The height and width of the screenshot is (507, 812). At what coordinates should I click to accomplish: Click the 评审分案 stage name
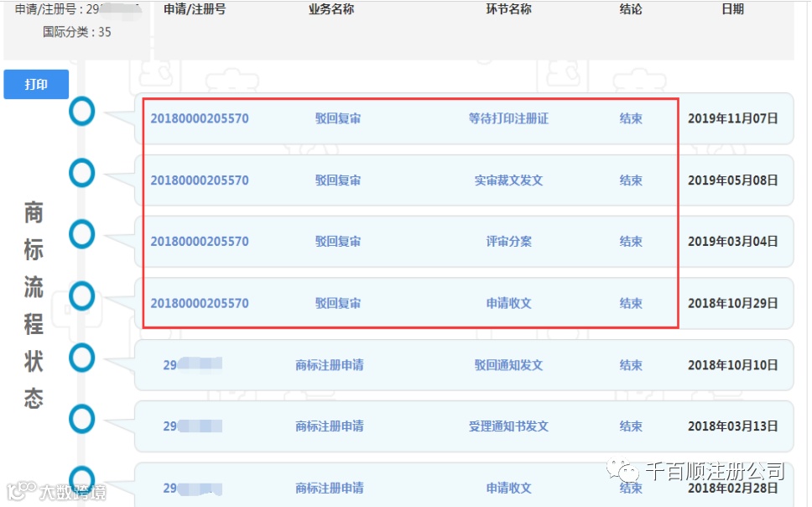508,242
